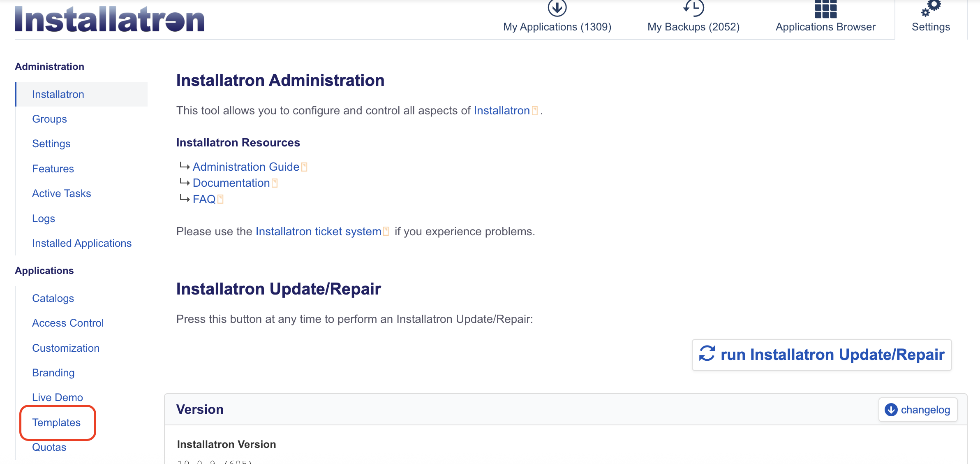
Task: Follow the Documentation link
Action: pyautogui.click(x=231, y=183)
